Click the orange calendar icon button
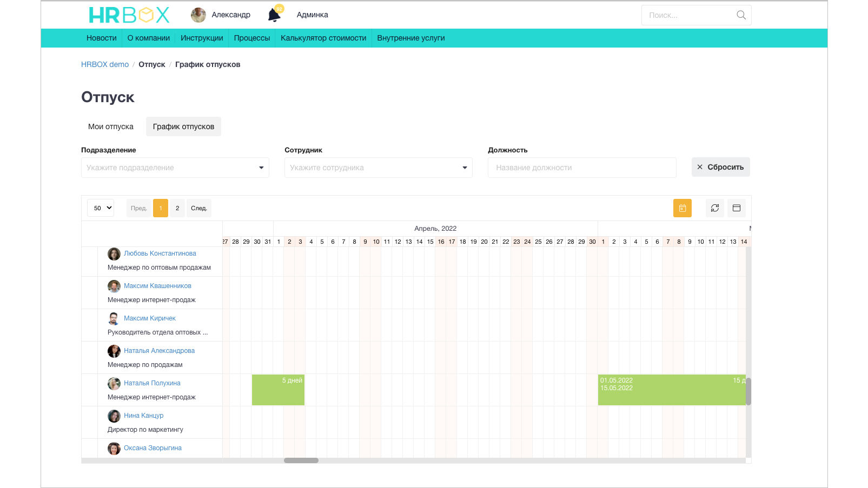Image resolution: width=868 pixels, height=488 pixels. (682, 208)
